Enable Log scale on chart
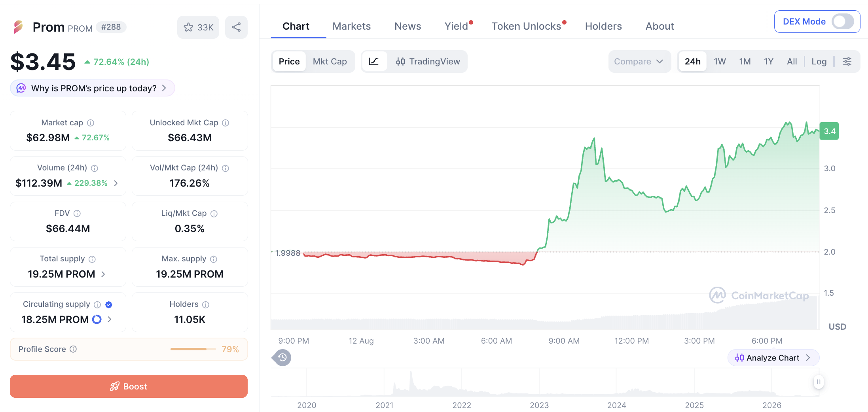Viewport: 868px width, 412px height. tap(819, 61)
